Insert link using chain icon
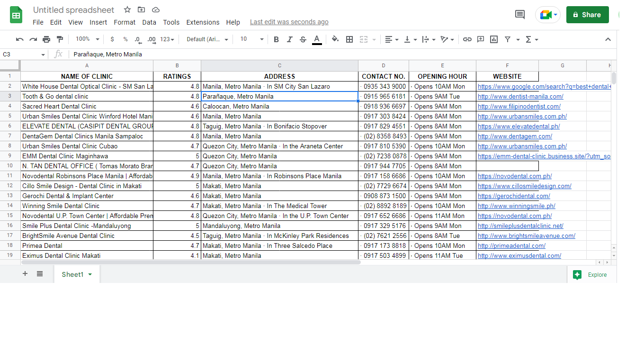This screenshot has width=644, height=364. (x=467, y=39)
